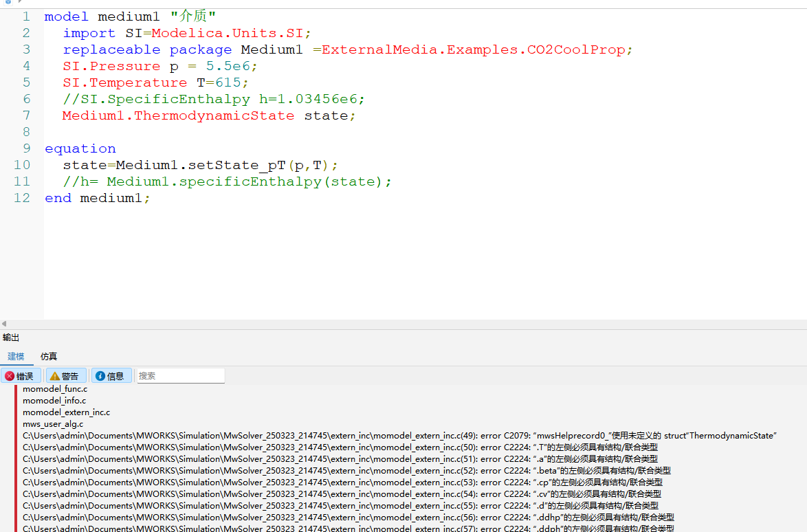Toggle the 信息 info filter
Image resolution: width=807 pixels, height=532 pixels.
pyautogui.click(x=111, y=376)
